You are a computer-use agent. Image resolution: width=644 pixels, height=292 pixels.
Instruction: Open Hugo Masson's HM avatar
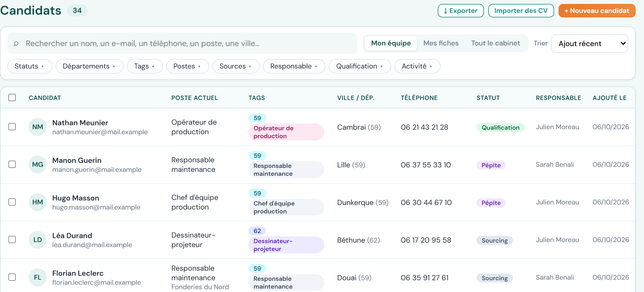click(x=38, y=202)
